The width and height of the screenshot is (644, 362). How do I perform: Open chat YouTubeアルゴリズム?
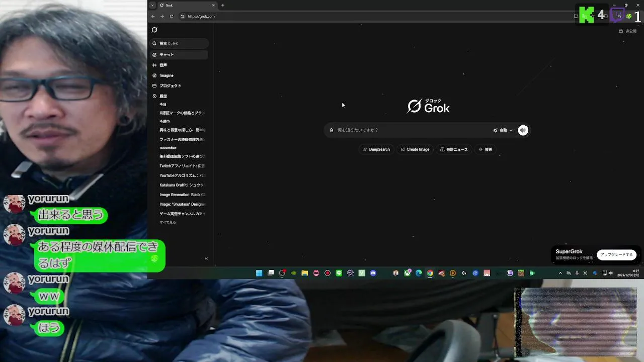point(182,175)
